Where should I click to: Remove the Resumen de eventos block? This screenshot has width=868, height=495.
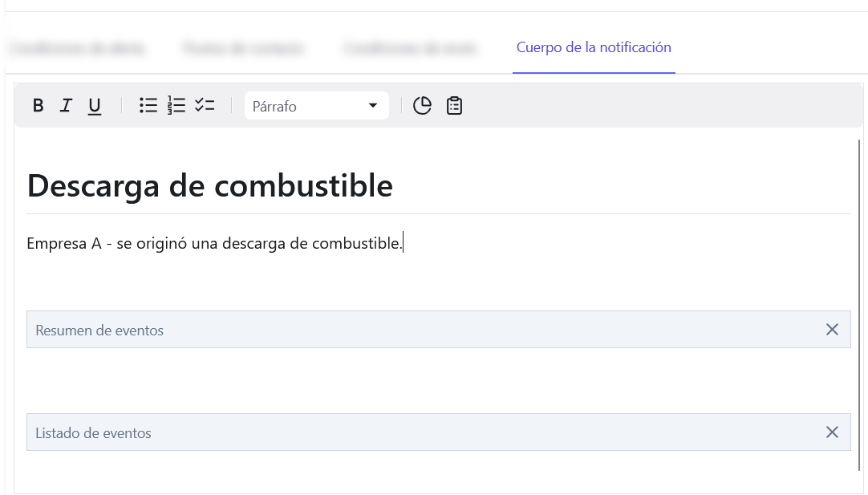tap(832, 330)
